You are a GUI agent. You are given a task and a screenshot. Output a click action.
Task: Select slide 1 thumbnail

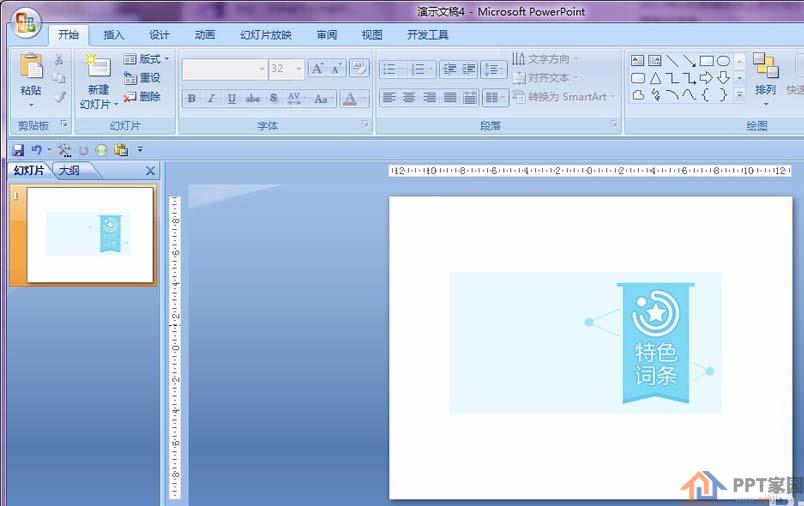click(90, 234)
